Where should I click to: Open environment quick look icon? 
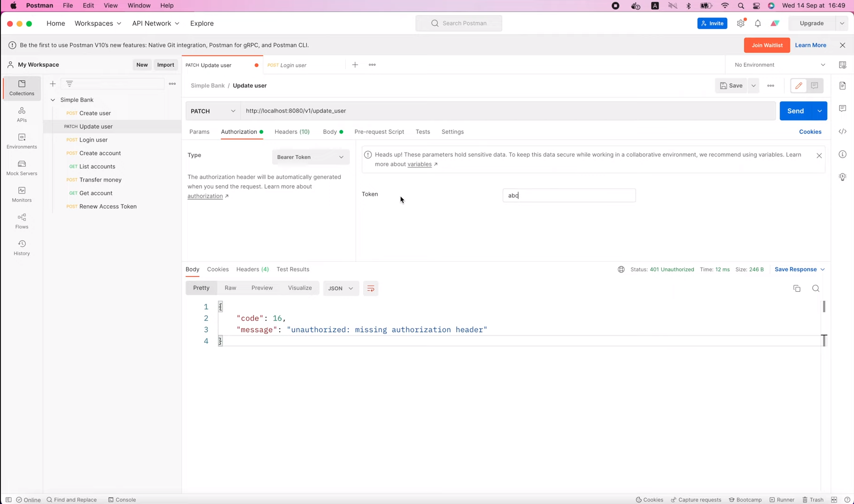pos(842,65)
